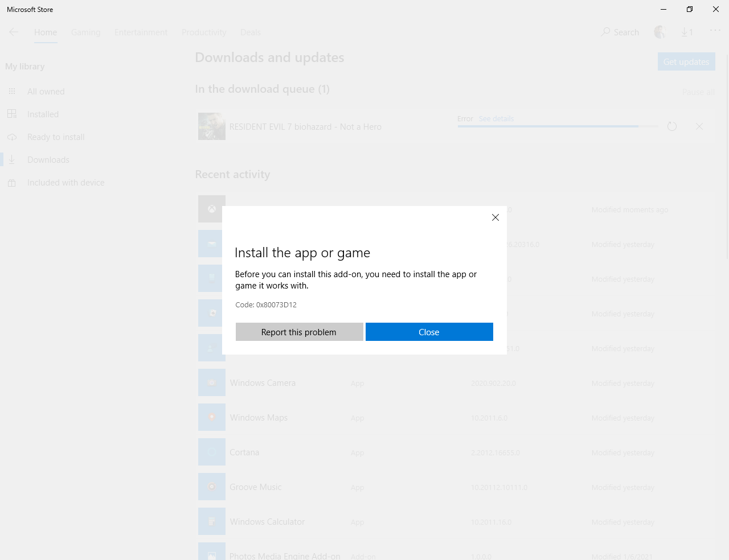Screen dimensions: 729x560
Task: Open downloads indicator showing 1
Action: coord(687,32)
